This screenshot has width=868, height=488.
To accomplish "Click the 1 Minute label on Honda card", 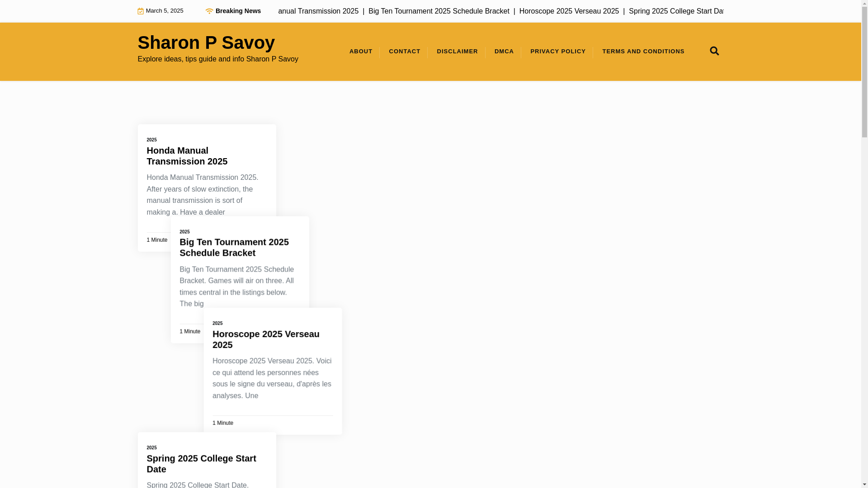I will click(157, 240).
